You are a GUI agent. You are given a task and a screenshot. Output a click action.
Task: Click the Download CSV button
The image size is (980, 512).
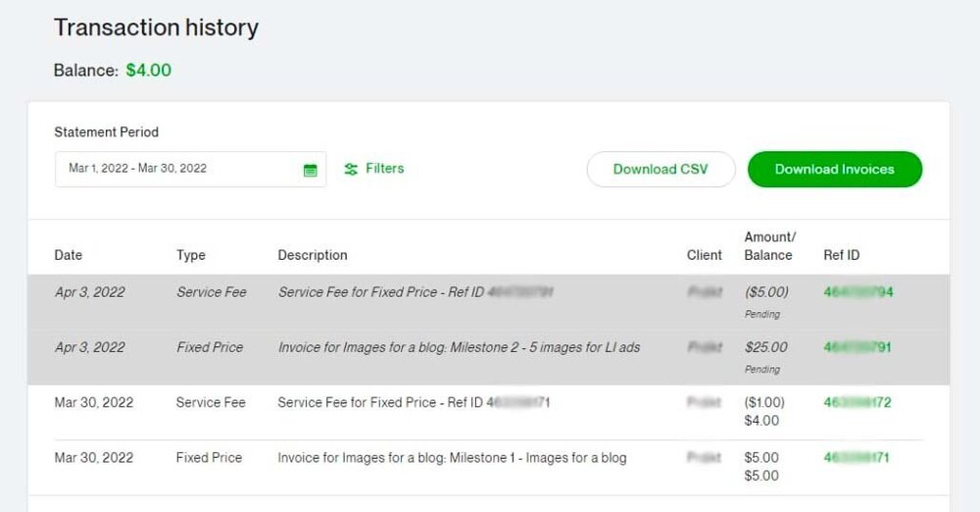click(x=661, y=169)
